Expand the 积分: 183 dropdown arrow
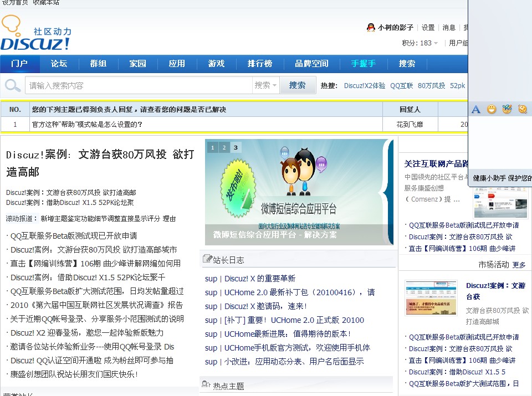 (x=436, y=43)
